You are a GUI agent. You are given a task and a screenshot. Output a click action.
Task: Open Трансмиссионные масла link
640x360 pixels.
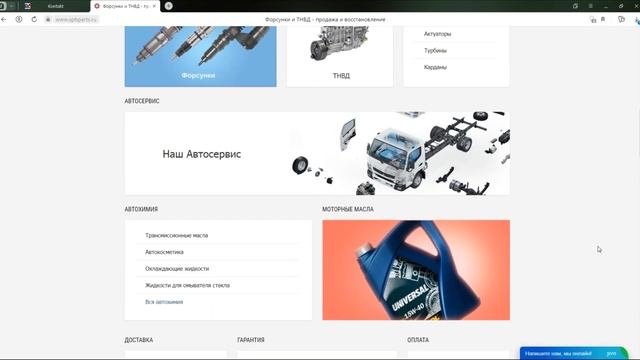(176, 236)
